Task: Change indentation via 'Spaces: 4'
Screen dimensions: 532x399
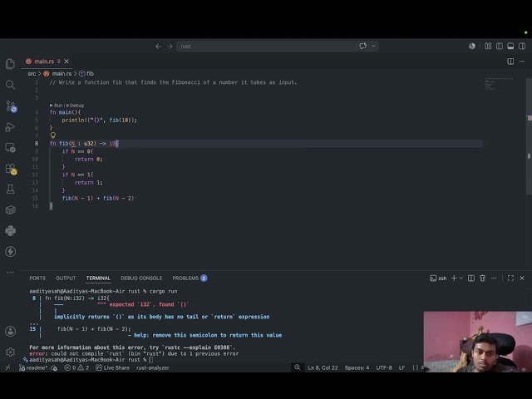Action: click(x=357, y=367)
